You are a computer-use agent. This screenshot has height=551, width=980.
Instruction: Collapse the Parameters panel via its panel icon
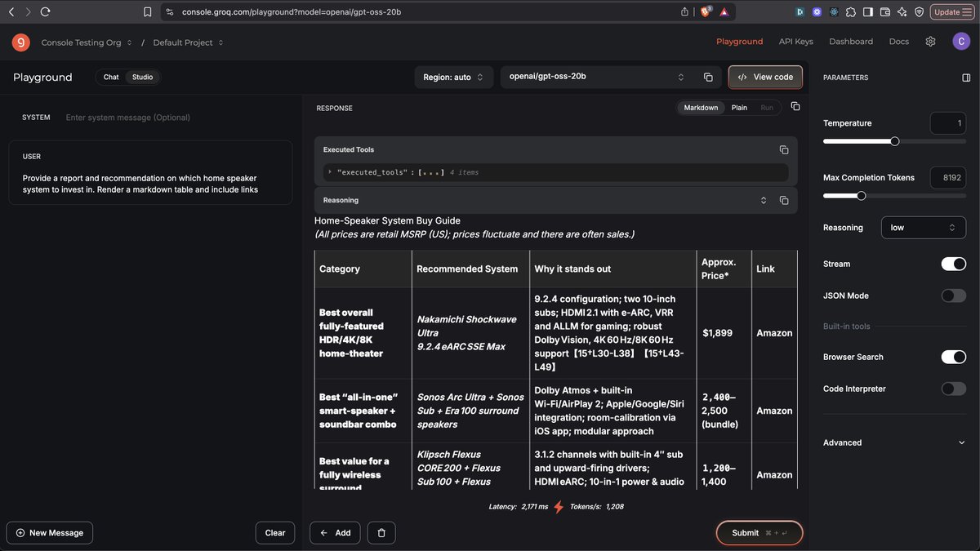point(966,77)
